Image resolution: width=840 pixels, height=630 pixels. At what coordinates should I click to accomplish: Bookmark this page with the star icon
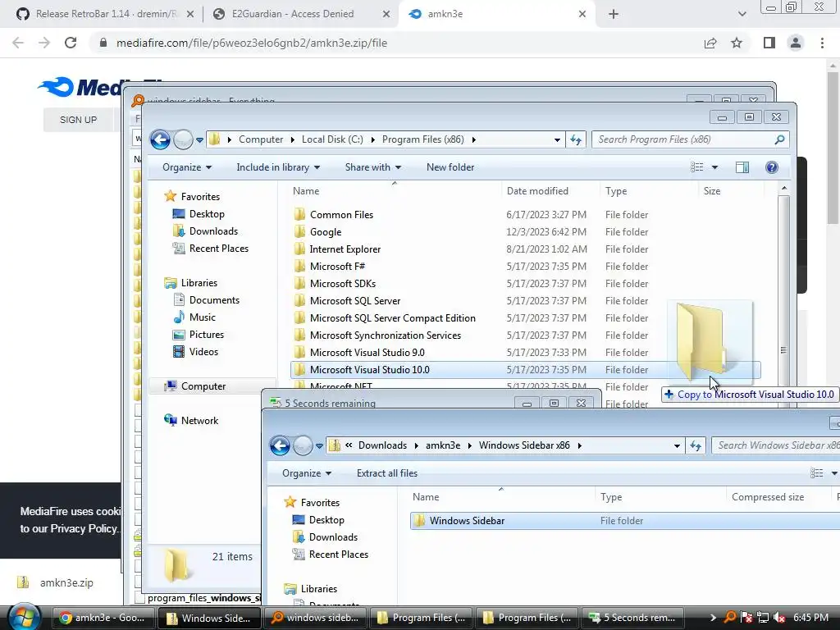pos(737,43)
